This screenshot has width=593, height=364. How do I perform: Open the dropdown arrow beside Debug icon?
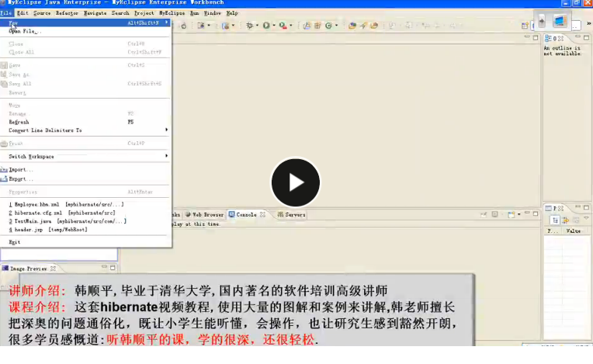(x=257, y=26)
